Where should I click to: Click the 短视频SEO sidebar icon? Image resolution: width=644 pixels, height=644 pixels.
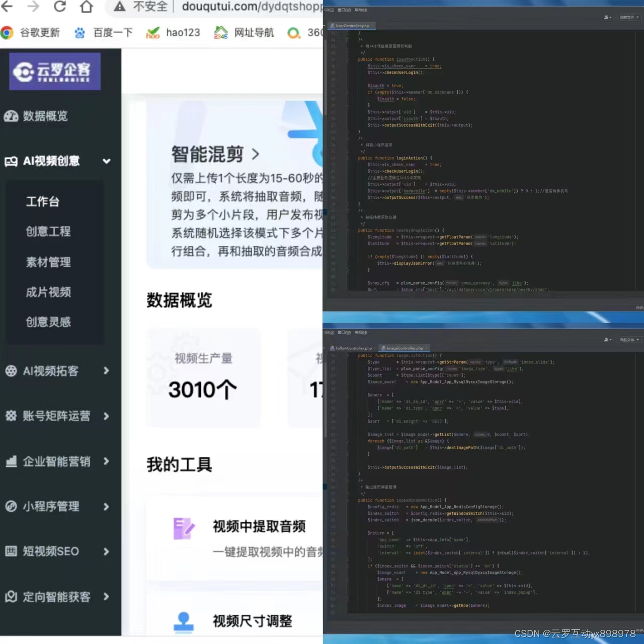click(11, 551)
